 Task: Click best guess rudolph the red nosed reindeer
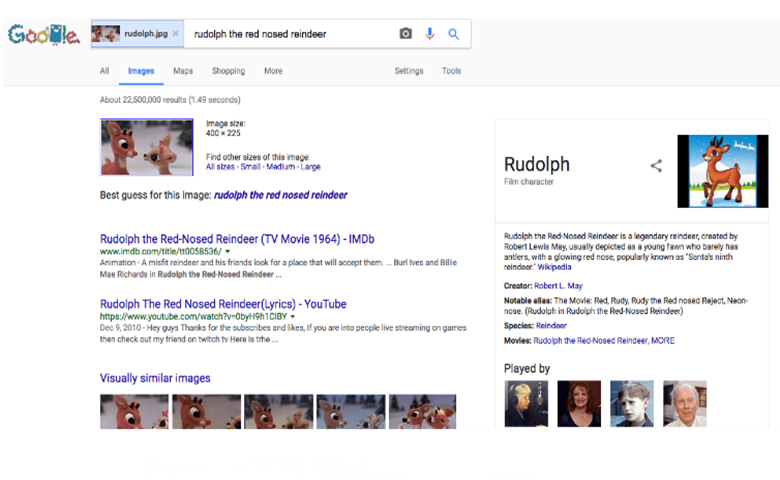coord(281,195)
